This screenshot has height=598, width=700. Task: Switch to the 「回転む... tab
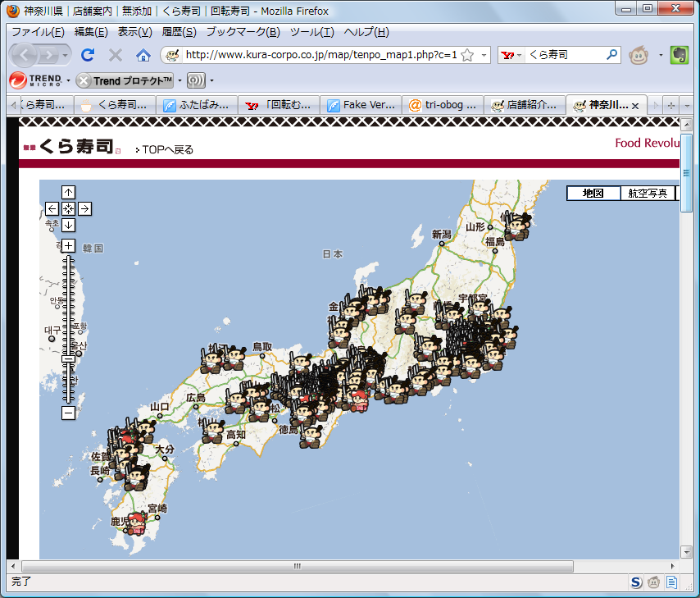pyautogui.click(x=279, y=105)
